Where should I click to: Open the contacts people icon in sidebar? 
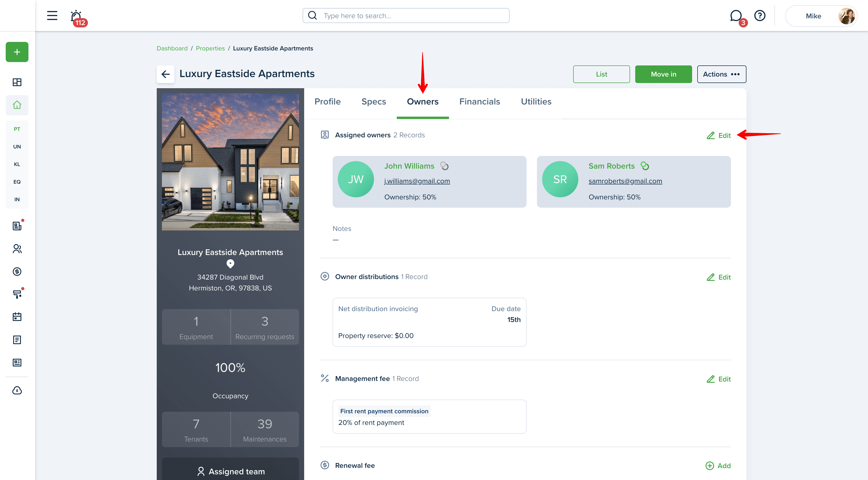(x=17, y=249)
